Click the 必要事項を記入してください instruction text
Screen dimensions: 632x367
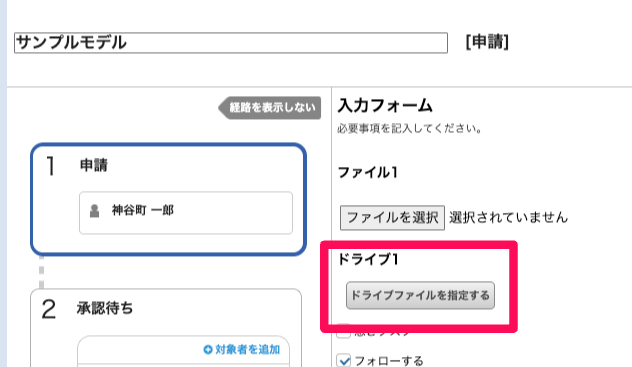[x=410, y=129]
